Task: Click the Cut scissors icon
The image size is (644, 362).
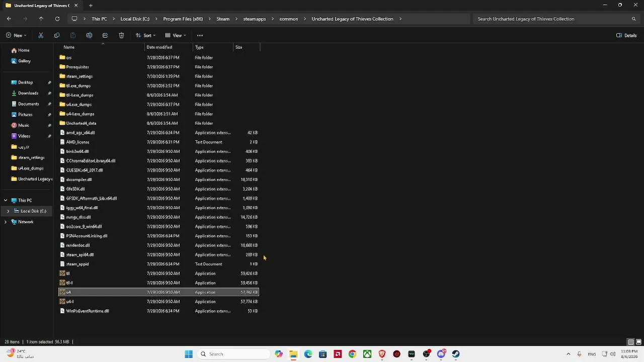Action: (41, 35)
